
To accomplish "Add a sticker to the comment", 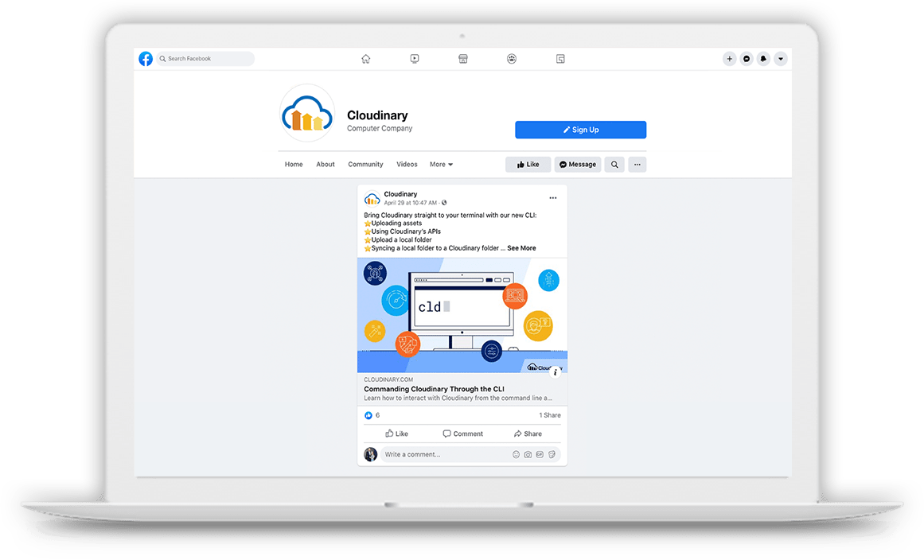I will 552,454.
